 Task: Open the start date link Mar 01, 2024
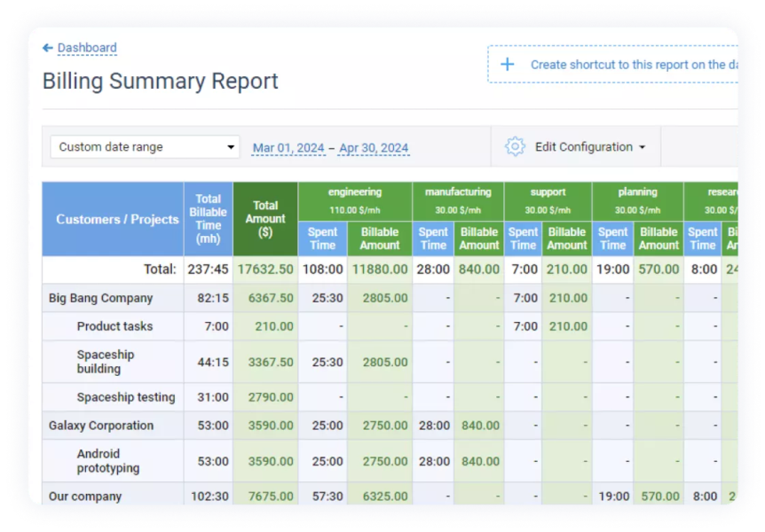click(288, 147)
